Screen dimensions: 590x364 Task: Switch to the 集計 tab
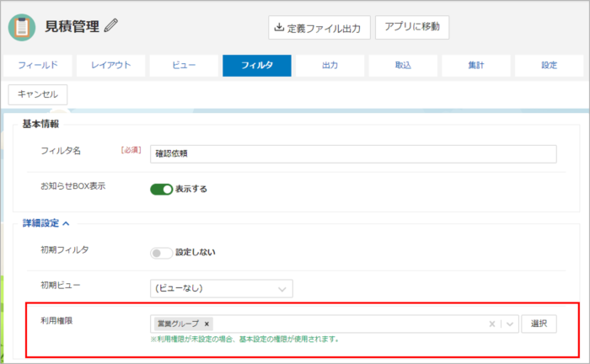click(x=475, y=66)
